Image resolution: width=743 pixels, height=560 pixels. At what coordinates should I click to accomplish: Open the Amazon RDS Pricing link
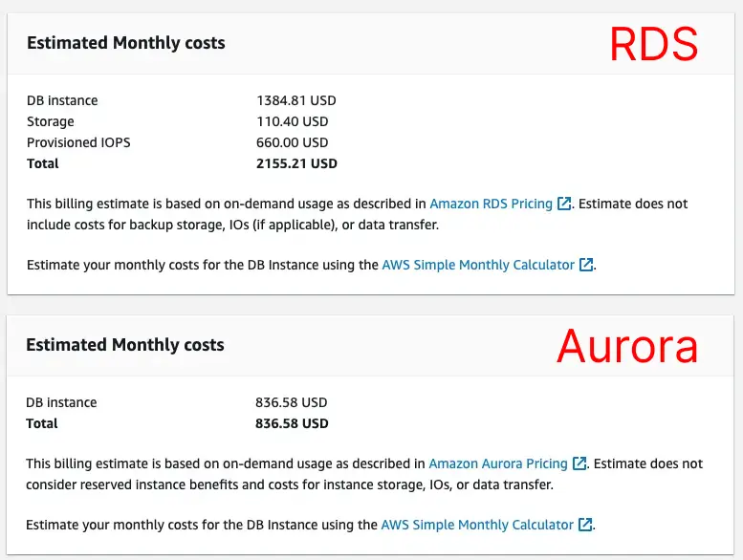tap(491, 204)
